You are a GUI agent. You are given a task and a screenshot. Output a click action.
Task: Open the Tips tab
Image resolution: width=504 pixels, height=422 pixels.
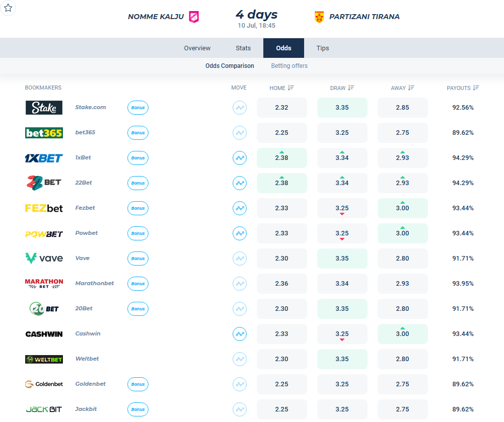323,48
